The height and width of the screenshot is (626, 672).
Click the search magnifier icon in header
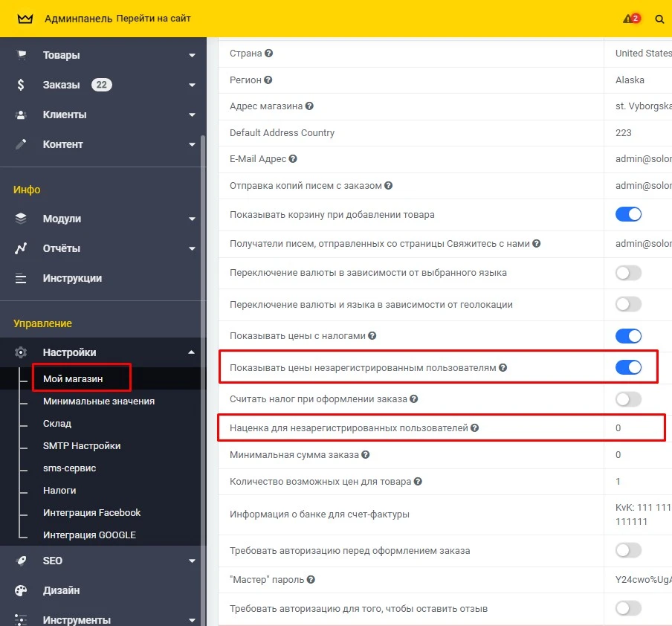coord(659,19)
